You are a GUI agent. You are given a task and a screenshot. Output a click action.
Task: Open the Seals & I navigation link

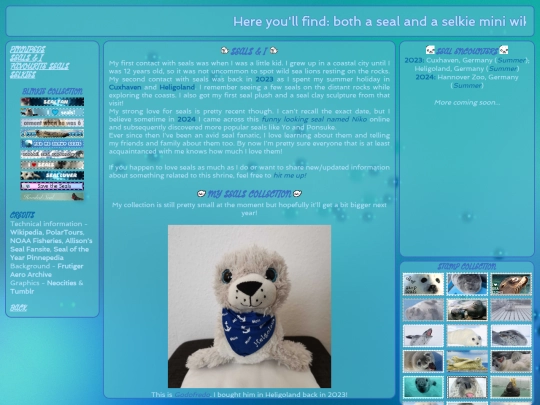(27, 58)
